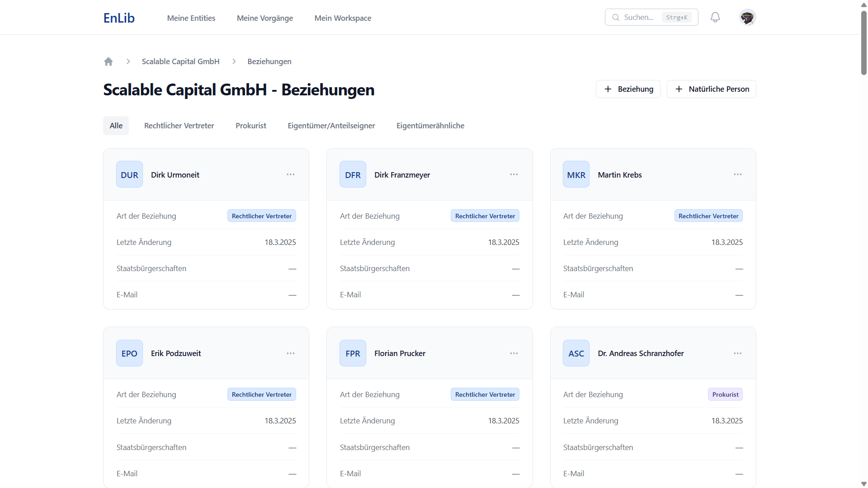Open the user avatar menu
The height and width of the screenshot is (488, 868).
pos(747,18)
